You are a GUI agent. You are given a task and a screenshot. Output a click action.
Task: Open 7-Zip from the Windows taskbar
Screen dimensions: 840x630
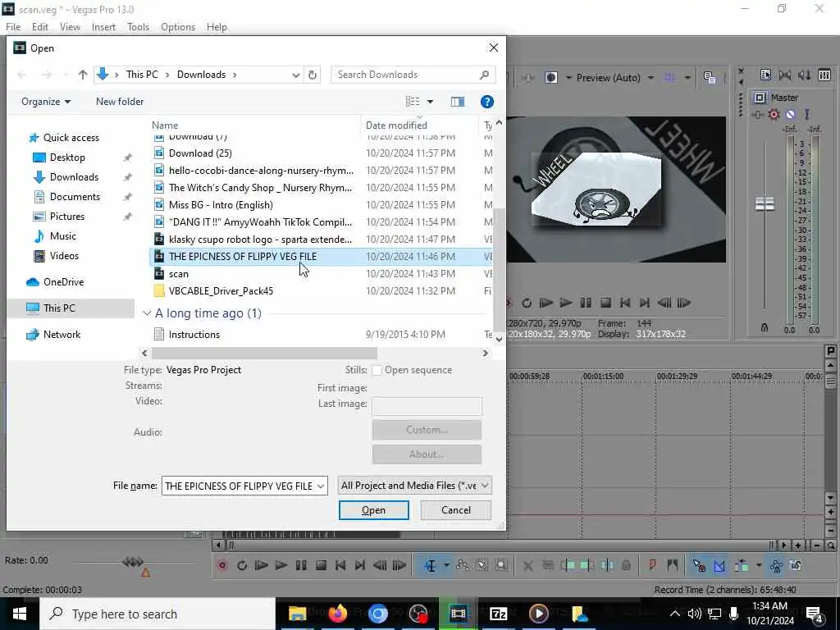[498, 614]
